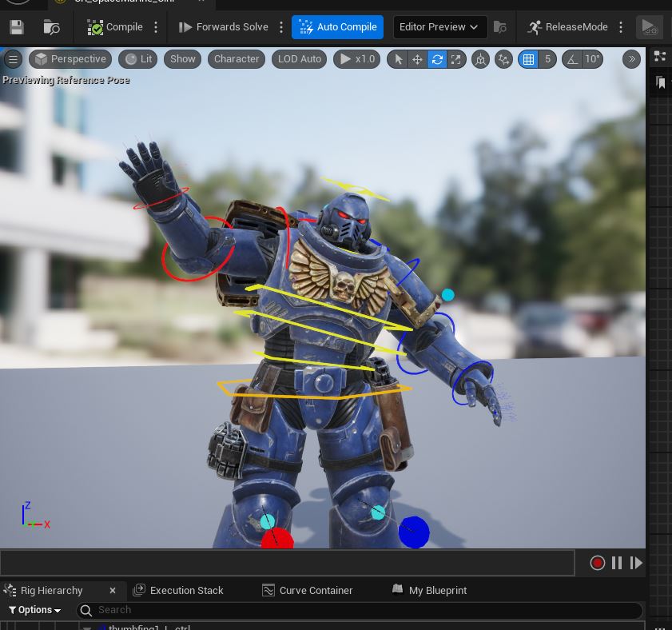Screen dimensions: 672x630
Task: Toggle grid snapping on or off
Action: pyautogui.click(x=528, y=59)
